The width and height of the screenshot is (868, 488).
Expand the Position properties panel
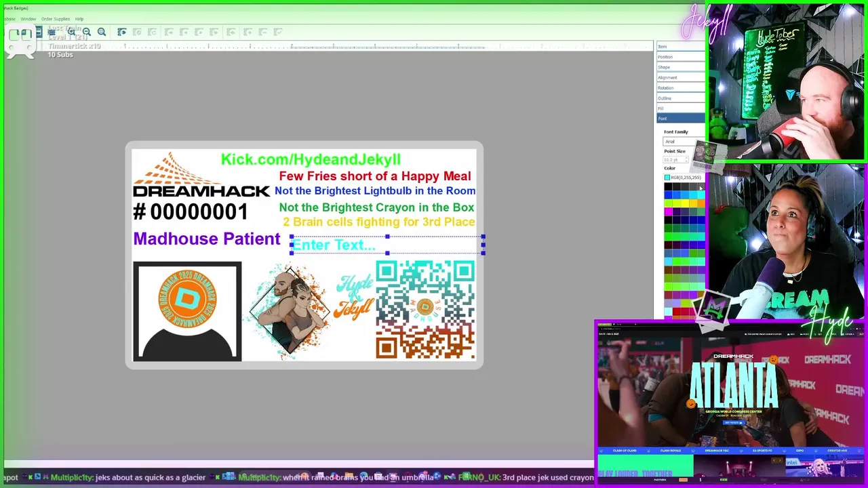tap(681, 57)
